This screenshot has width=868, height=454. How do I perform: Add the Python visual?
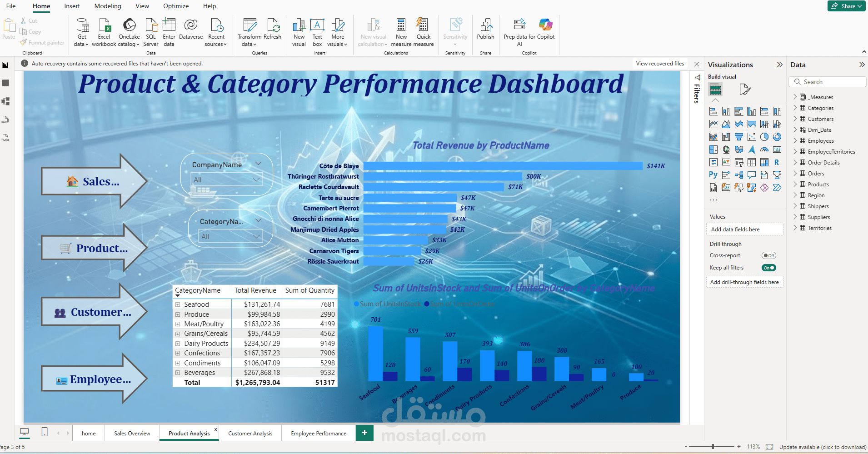[x=713, y=175]
